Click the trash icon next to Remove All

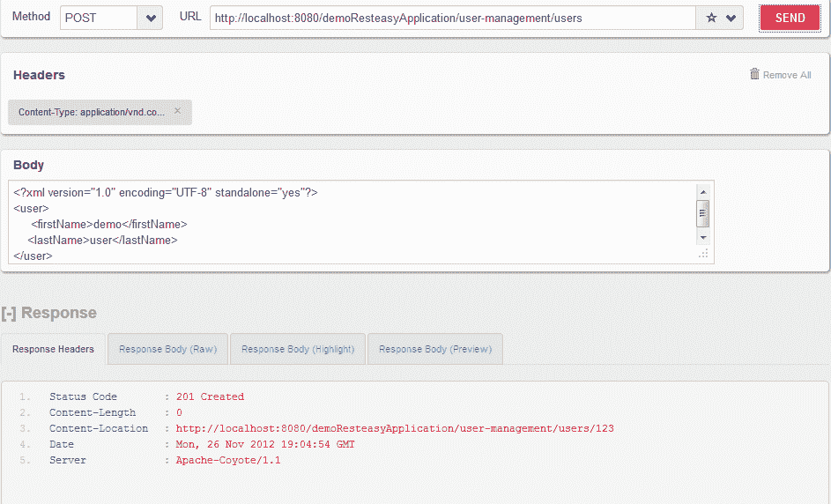754,74
